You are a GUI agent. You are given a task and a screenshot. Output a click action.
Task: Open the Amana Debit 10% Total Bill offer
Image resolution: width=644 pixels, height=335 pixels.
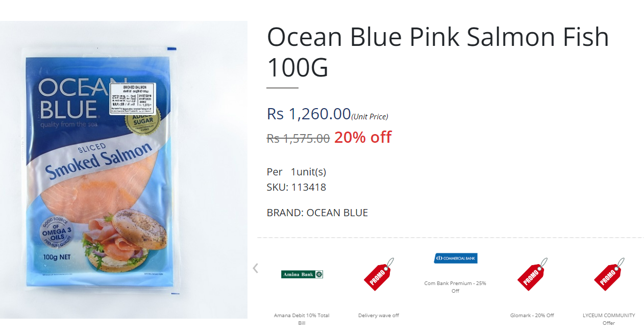pos(302,319)
